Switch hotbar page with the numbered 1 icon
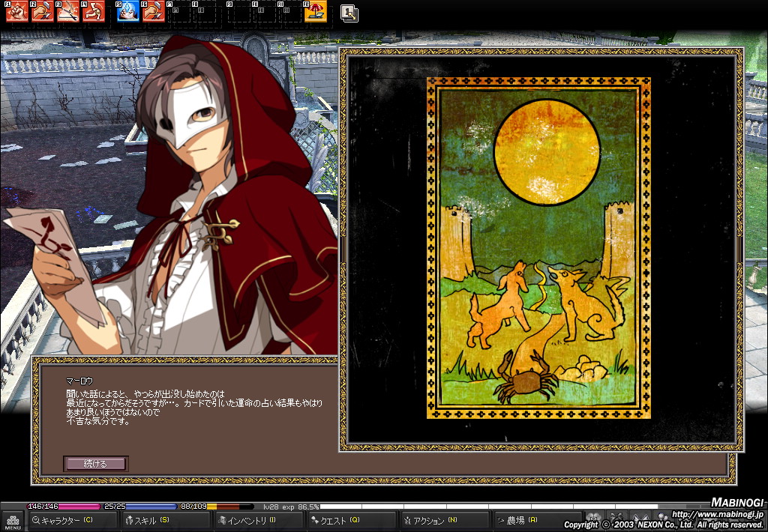 349,13
